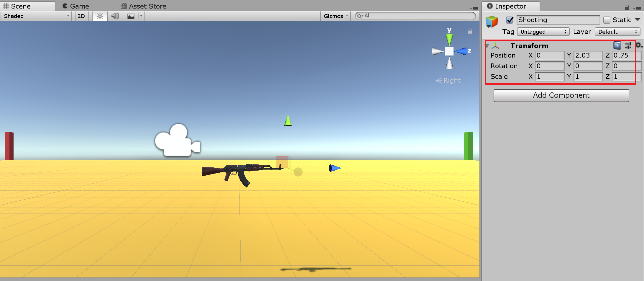Screen dimensions: 644x281
Task: Uncheck the active checkbox next to Shooting
Action: pos(510,20)
